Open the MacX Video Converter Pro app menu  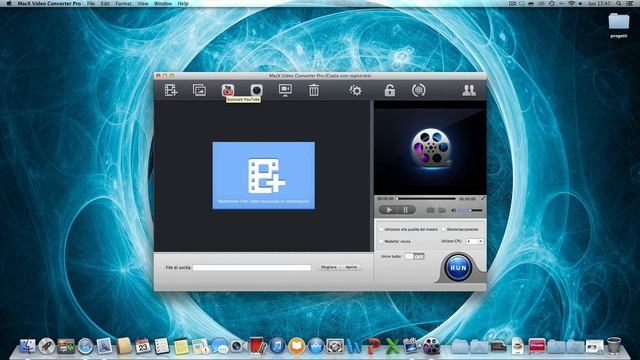[x=49, y=3]
